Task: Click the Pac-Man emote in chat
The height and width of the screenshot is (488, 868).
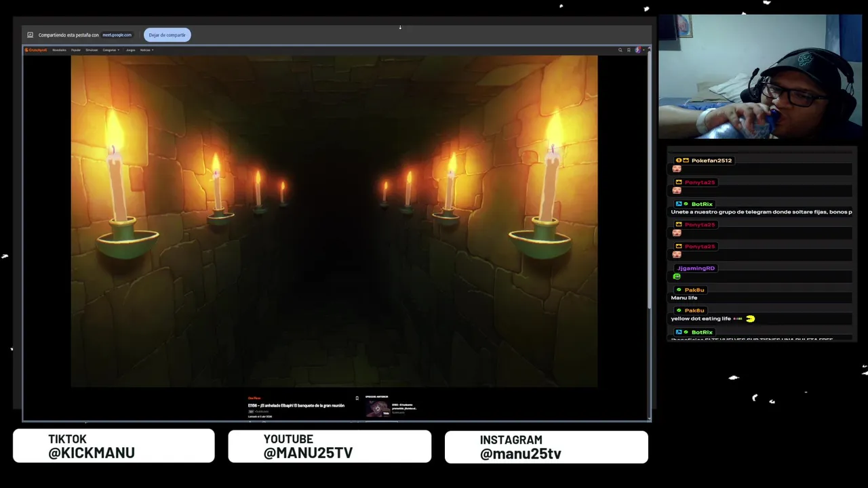Action: tap(750, 319)
